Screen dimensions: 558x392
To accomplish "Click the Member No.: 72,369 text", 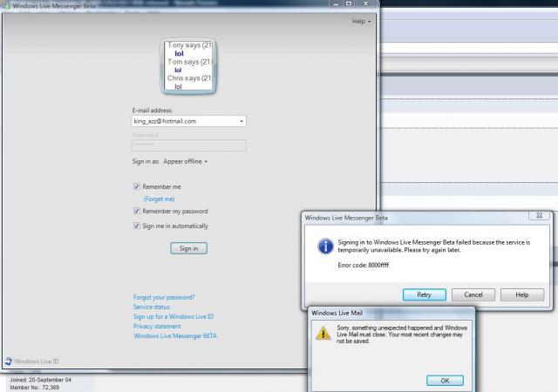I will [35, 388].
